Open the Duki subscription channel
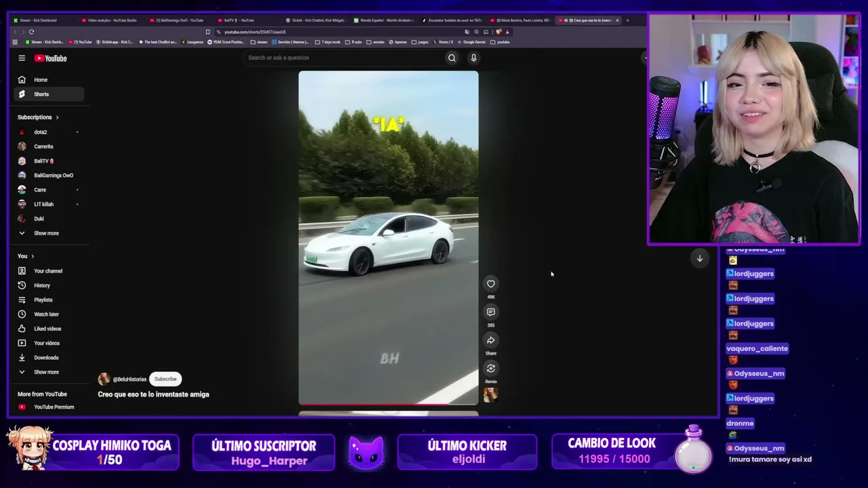The height and width of the screenshot is (488, 868). [x=47, y=219]
